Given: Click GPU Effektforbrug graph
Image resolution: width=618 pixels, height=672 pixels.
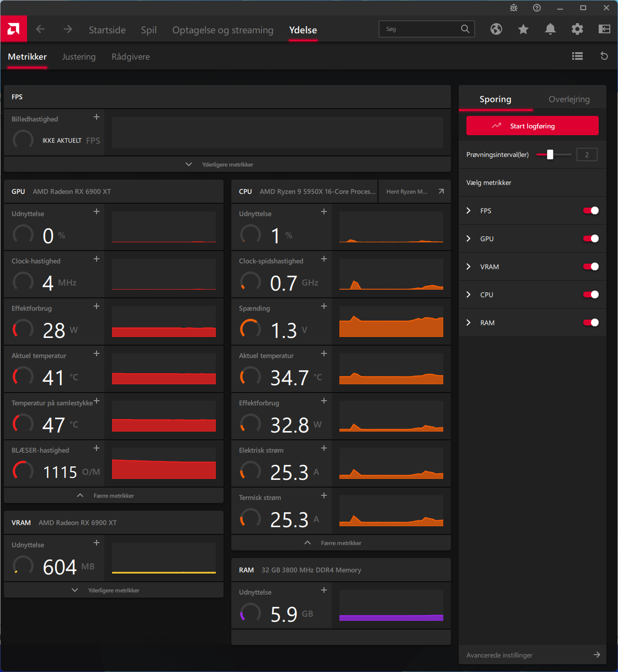Looking at the screenshot, I should click(164, 322).
